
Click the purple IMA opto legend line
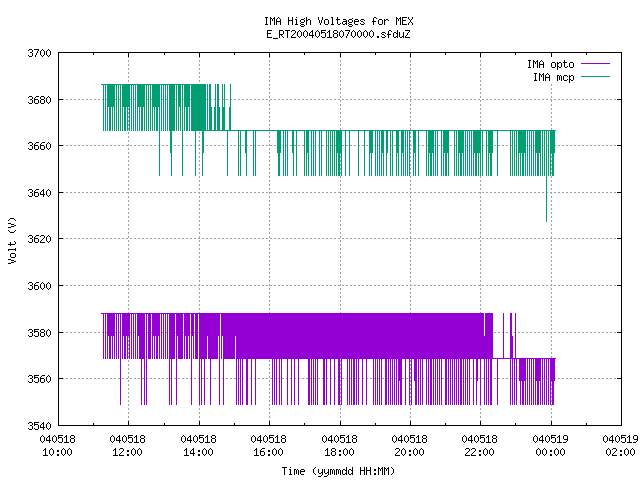[595, 64]
